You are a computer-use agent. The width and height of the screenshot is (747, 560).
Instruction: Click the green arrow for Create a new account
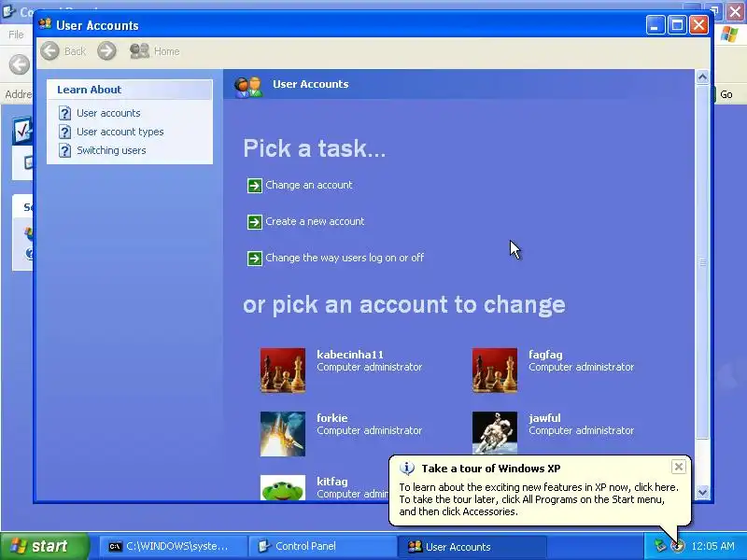coord(254,221)
